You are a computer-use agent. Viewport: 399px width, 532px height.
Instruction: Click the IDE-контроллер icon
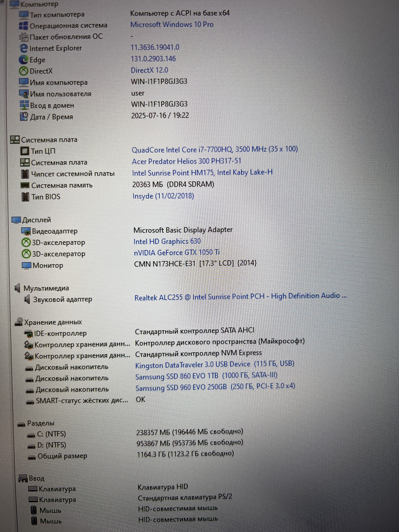click(x=29, y=334)
